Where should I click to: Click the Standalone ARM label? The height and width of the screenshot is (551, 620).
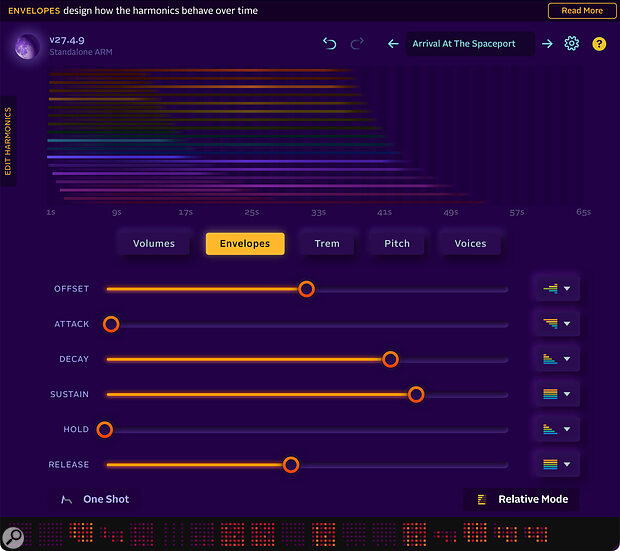point(81,52)
